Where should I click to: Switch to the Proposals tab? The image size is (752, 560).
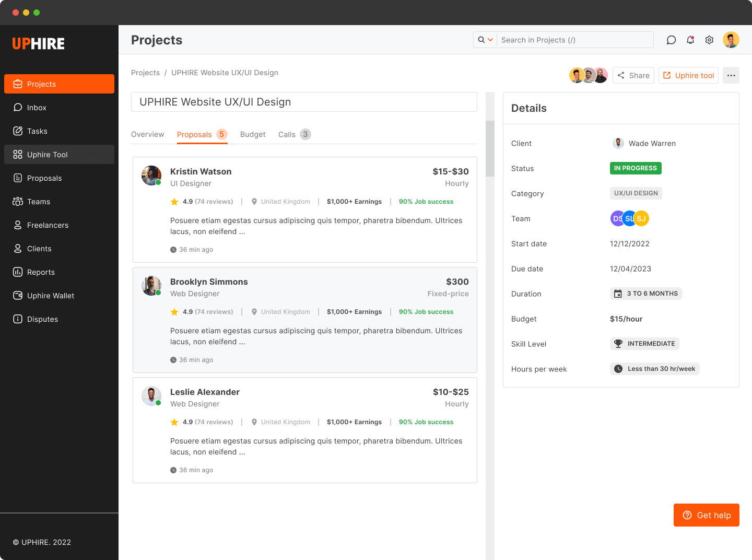202,135
